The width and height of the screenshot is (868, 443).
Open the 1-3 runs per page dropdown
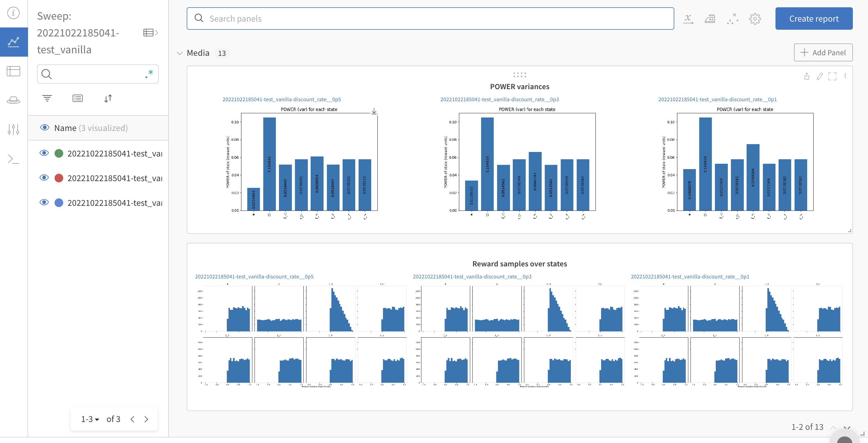[90, 419]
